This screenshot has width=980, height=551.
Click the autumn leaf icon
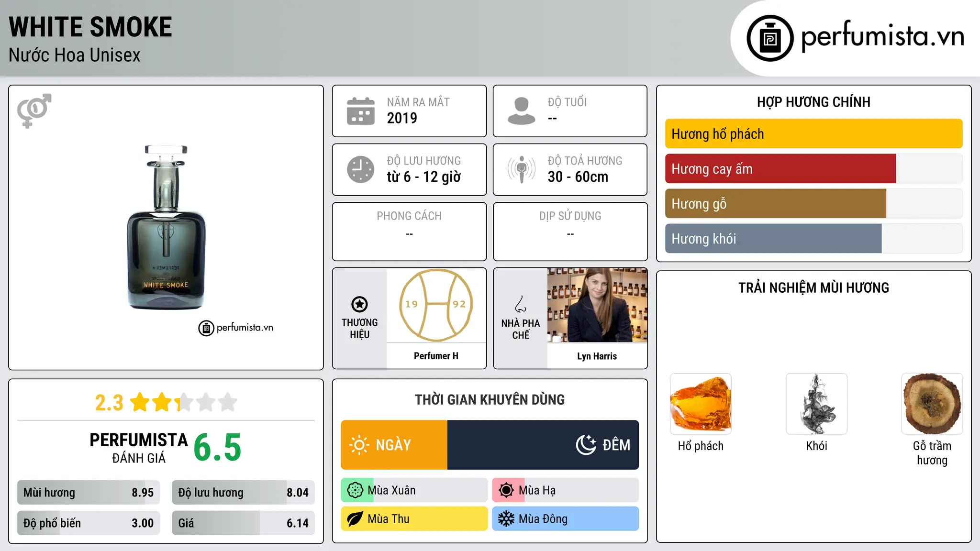tap(355, 519)
